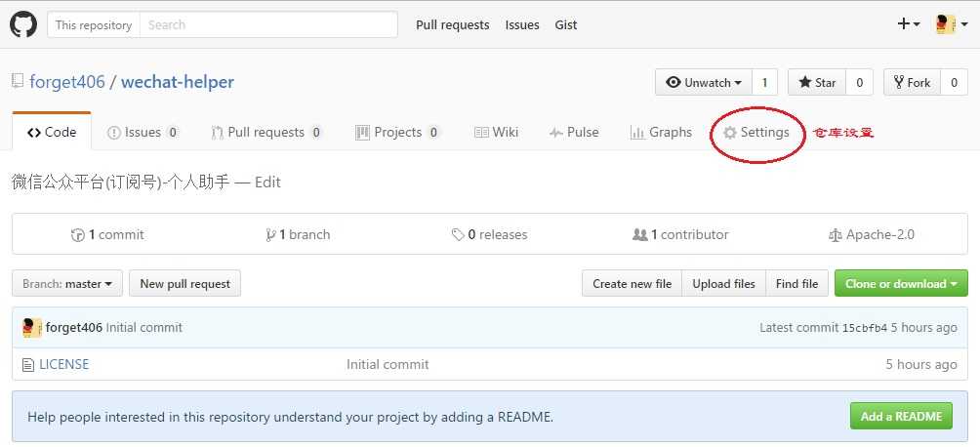View the 1 contributor page

point(680,234)
